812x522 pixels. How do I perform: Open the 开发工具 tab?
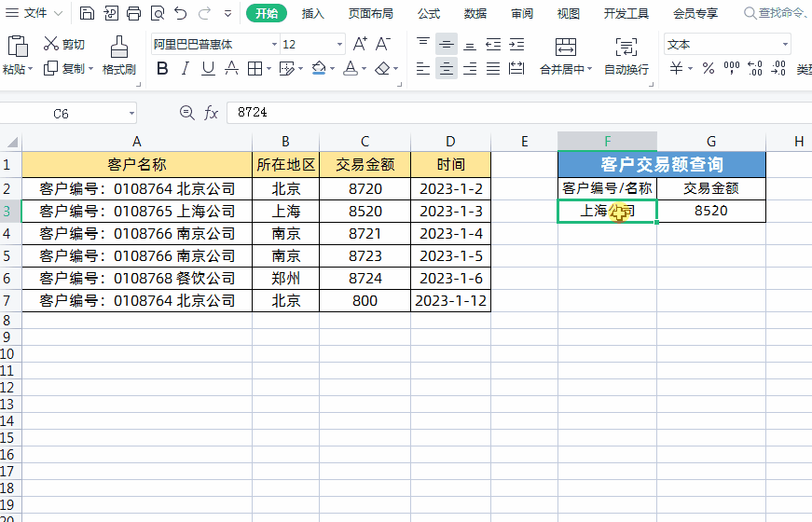[x=626, y=13]
